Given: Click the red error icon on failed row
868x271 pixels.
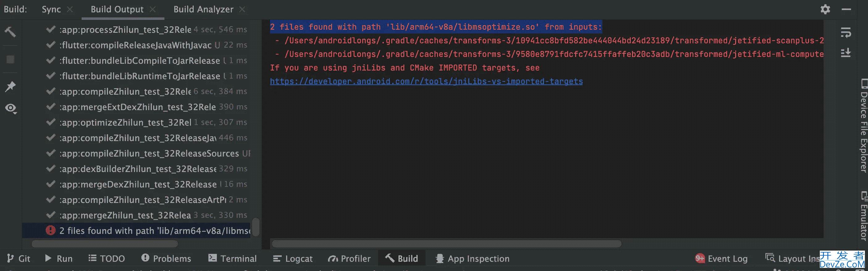Looking at the screenshot, I should click(x=51, y=230).
